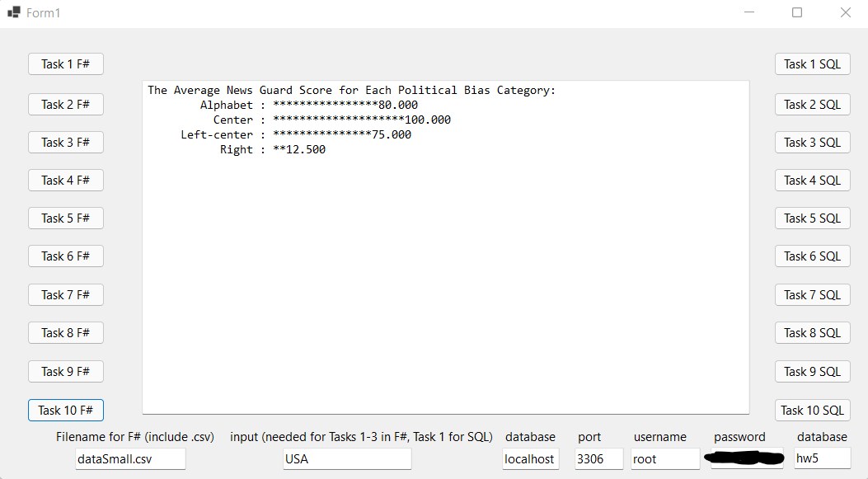This screenshot has height=479, width=868.
Task: Run Task 10 F# again
Action: [65, 411]
